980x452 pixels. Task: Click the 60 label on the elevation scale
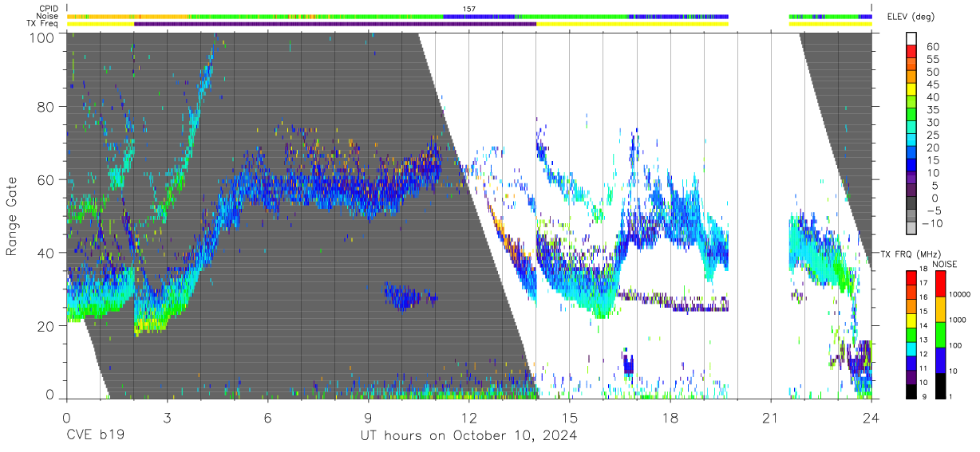point(931,46)
